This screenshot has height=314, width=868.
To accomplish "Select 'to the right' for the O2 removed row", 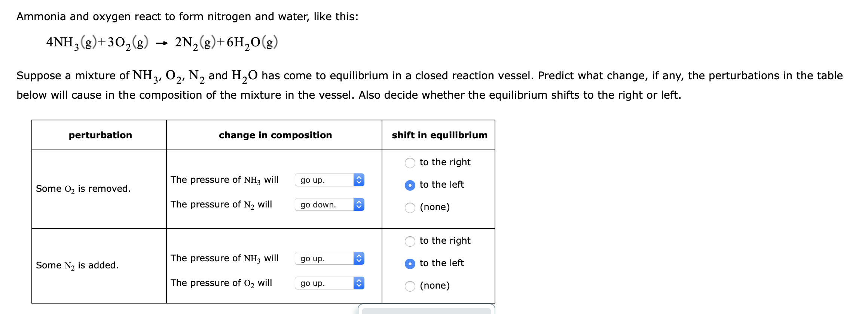I will pos(410,162).
